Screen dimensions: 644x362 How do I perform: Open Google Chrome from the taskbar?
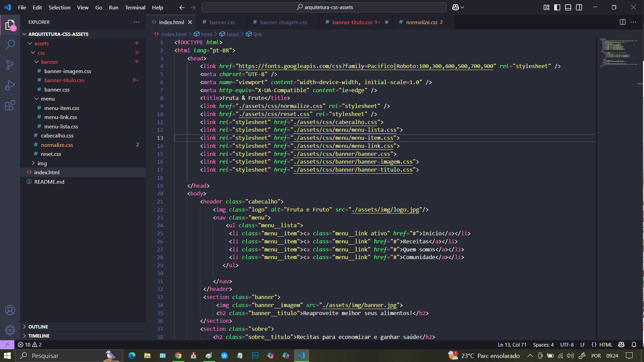178,356
